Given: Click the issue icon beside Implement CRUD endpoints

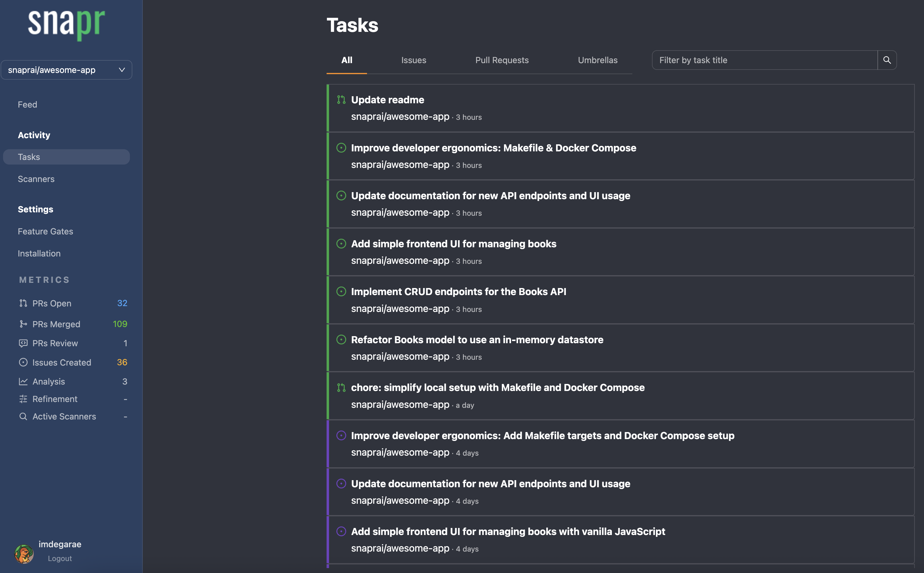Looking at the screenshot, I should [341, 291].
